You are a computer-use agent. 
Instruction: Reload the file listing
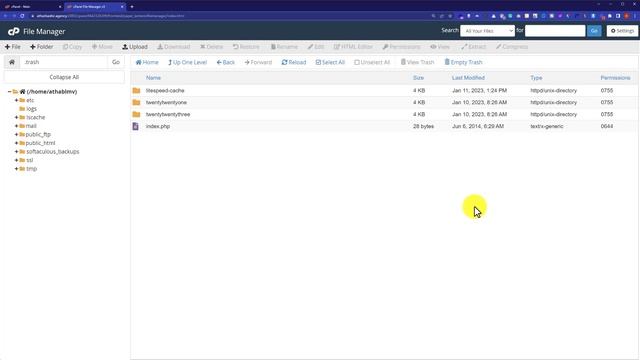[x=293, y=62]
